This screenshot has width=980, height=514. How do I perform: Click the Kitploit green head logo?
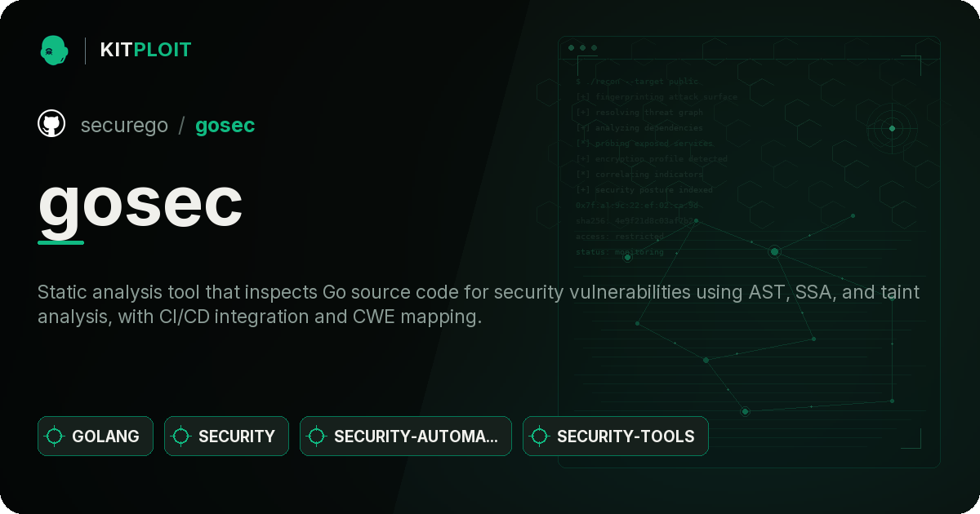coord(54,50)
